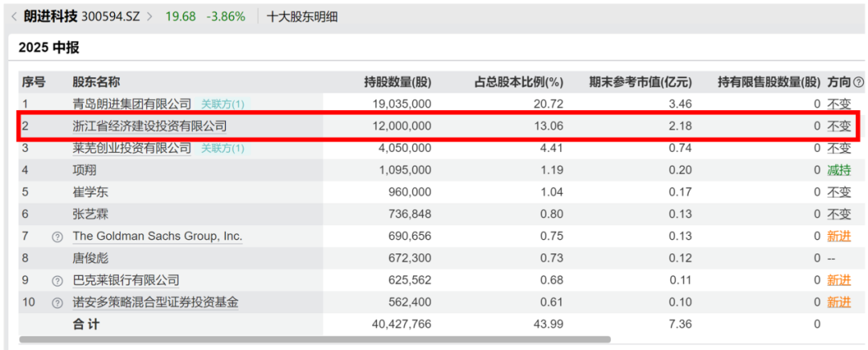The image size is (868, 350).
Task: Open the 诺安多策略混合型证券投资基金 link
Action: point(155,303)
